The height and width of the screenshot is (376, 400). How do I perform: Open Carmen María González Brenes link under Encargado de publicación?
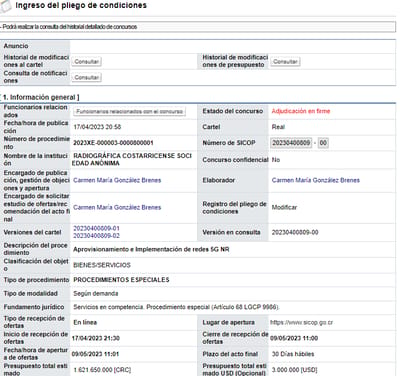[x=117, y=180]
